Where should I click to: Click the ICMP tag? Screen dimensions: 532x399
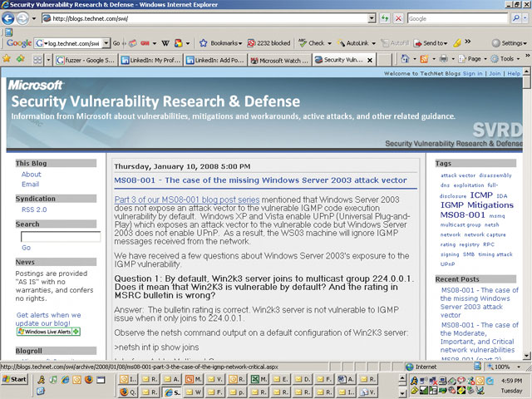[x=481, y=195]
